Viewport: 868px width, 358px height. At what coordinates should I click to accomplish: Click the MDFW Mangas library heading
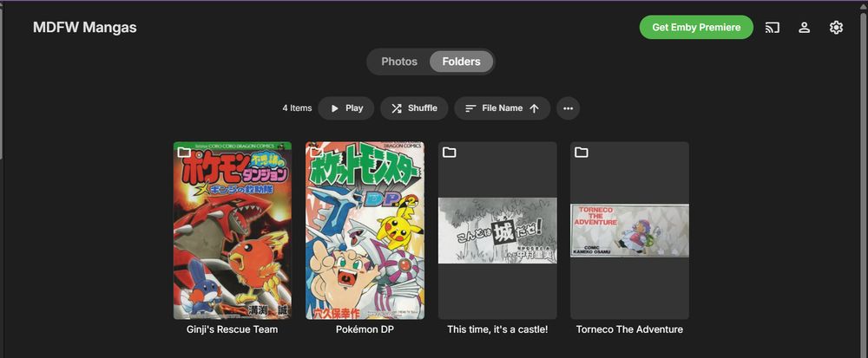(x=85, y=27)
